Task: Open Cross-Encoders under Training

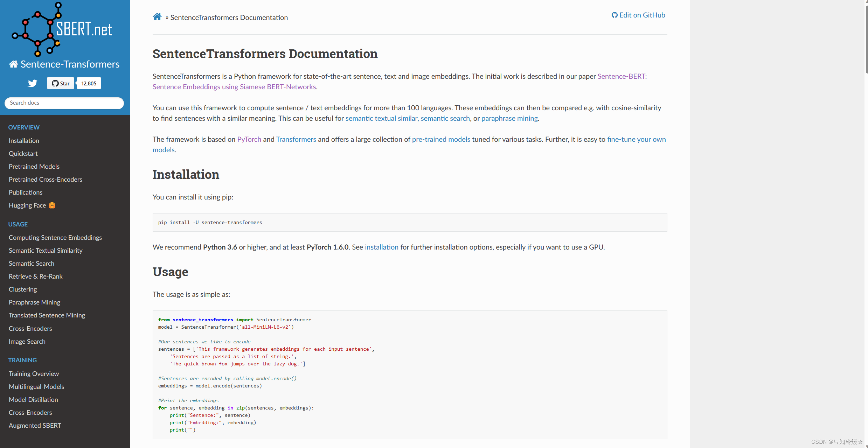Action: 30,412
